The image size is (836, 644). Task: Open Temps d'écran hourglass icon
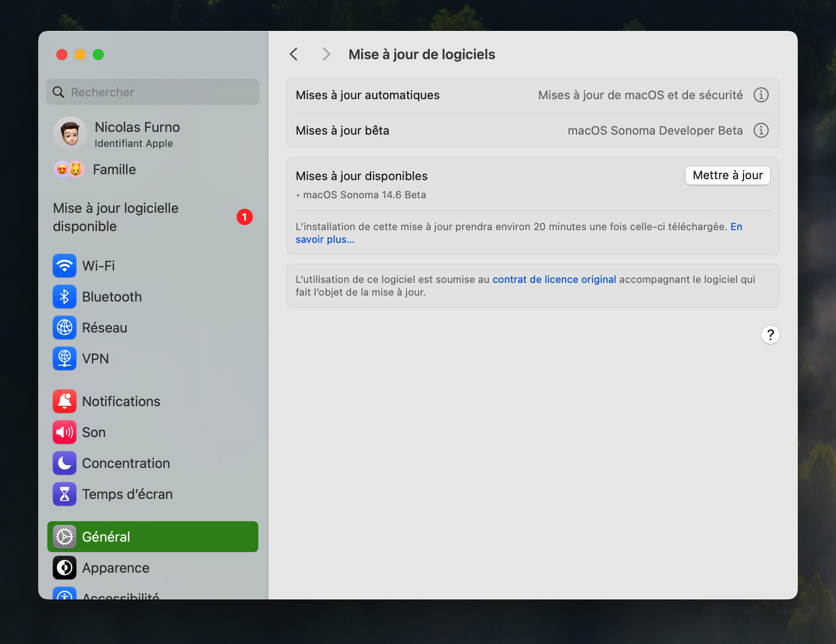[65, 494]
